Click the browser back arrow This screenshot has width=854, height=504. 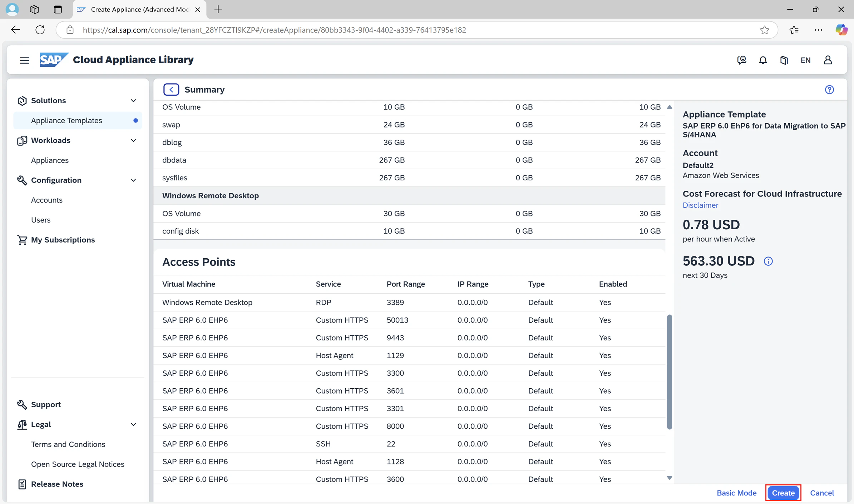pos(15,30)
